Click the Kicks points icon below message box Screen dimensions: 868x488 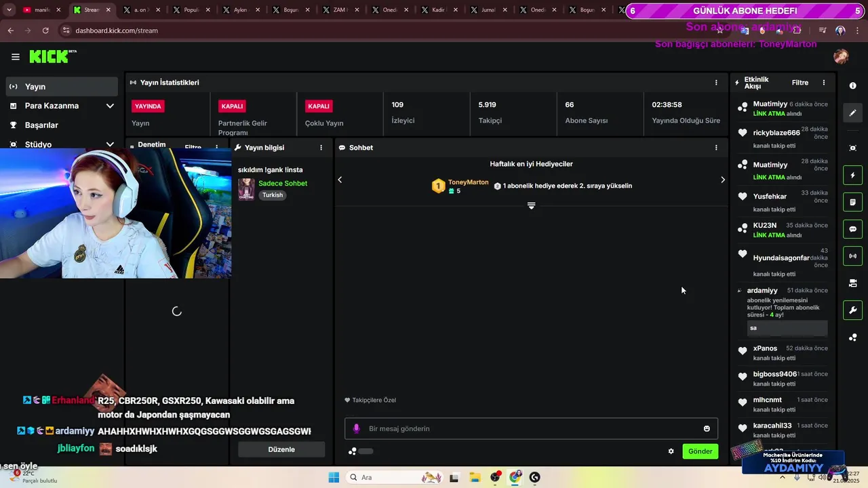click(x=353, y=451)
